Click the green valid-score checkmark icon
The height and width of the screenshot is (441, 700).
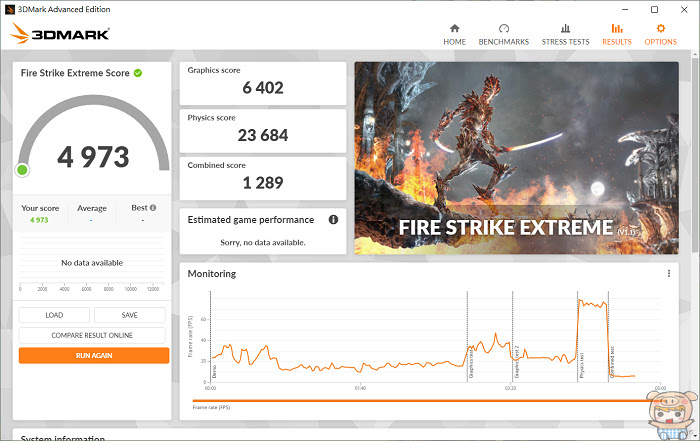(138, 73)
